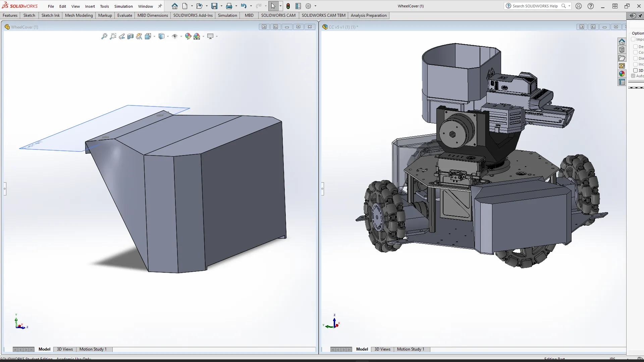Open a file using the Open icon
Viewport: 644px width, 362px height.
click(x=199, y=6)
